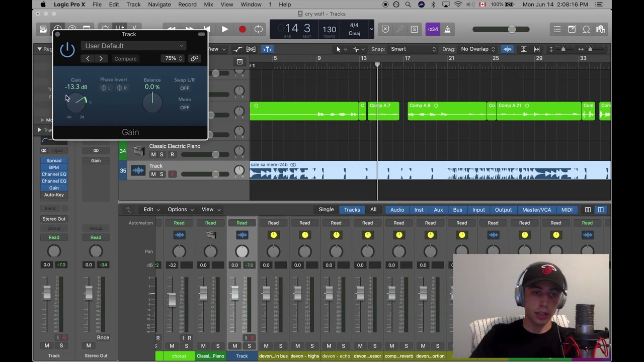The image size is (644, 362).
Task: Switch mixer to All view
Action: 373,210
